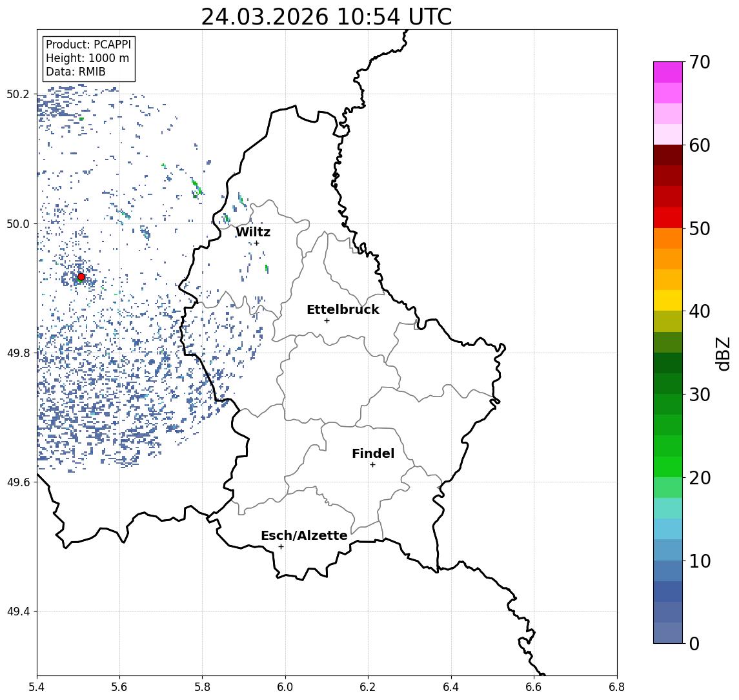This screenshot has width=739, height=700.
Task: Click longitude axis label 5.8
Action: point(202,687)
